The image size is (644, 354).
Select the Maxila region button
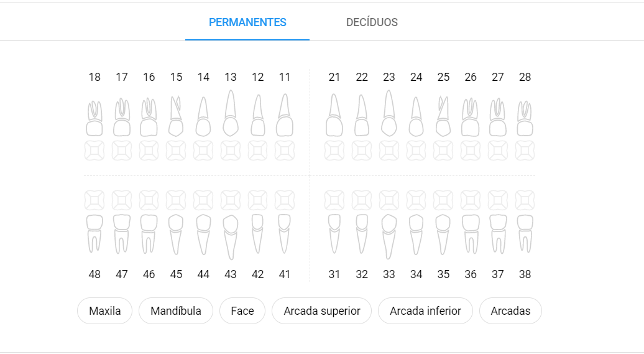point(104,311)
